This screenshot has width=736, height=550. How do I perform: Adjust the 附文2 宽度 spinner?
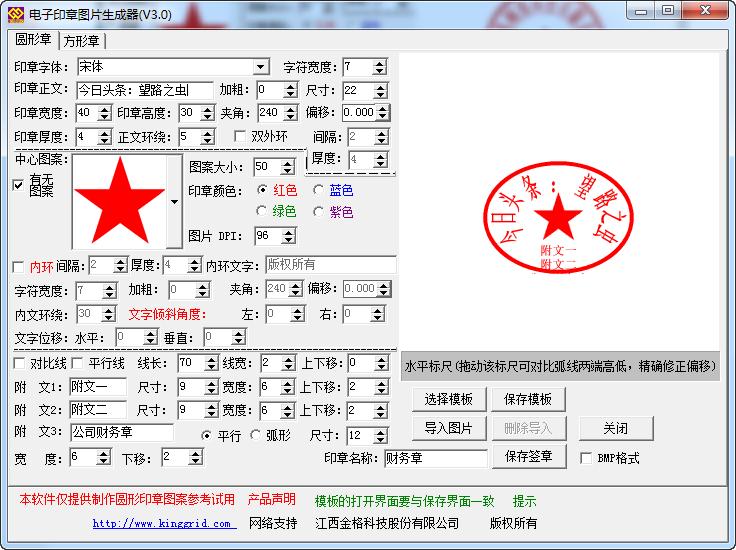point(287,411)
